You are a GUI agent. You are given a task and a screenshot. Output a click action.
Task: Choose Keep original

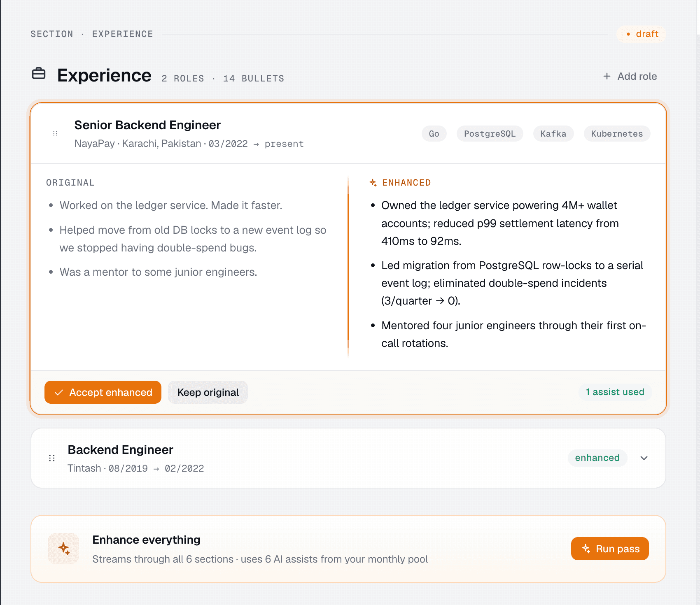tap(208, 392)
